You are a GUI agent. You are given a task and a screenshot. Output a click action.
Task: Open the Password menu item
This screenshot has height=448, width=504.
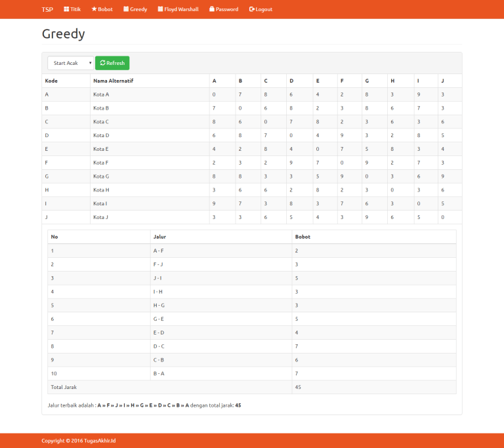pyautogui.click(x=227, y=9)
